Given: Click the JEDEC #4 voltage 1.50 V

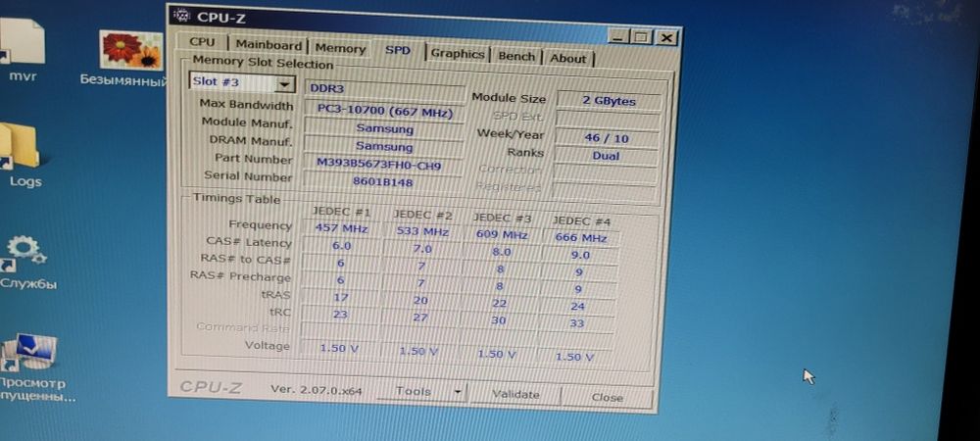Looking at the screenshot, I should click(574, 357).
